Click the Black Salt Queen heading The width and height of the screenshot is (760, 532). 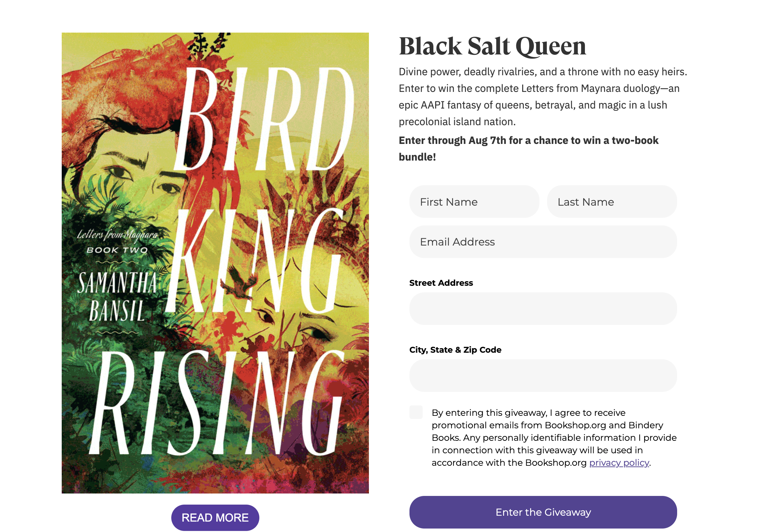click(x=492, y=46)
